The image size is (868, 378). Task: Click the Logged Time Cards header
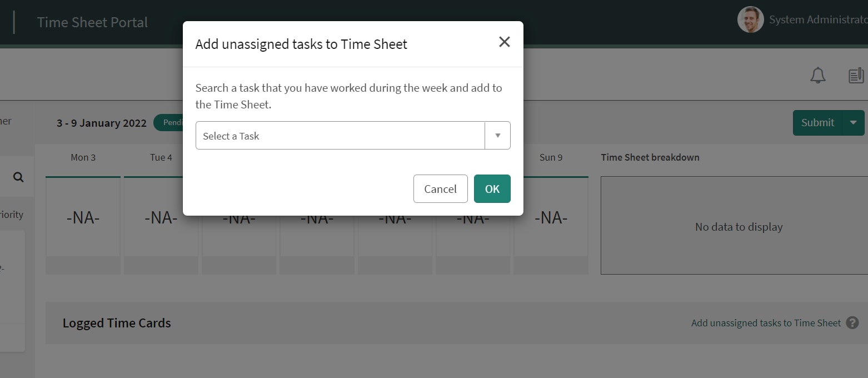pos(117,323)
